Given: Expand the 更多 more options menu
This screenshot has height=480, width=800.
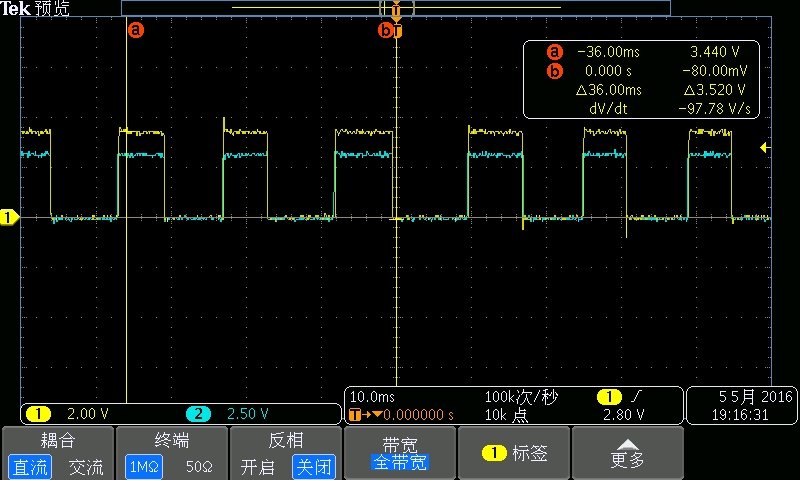Looking at the screenshot, I should click(628, 453).
